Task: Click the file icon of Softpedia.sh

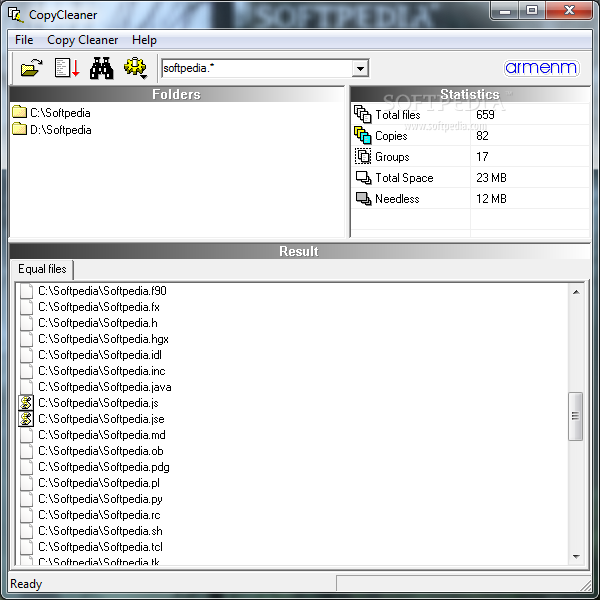Action: [x=26, y=531]
